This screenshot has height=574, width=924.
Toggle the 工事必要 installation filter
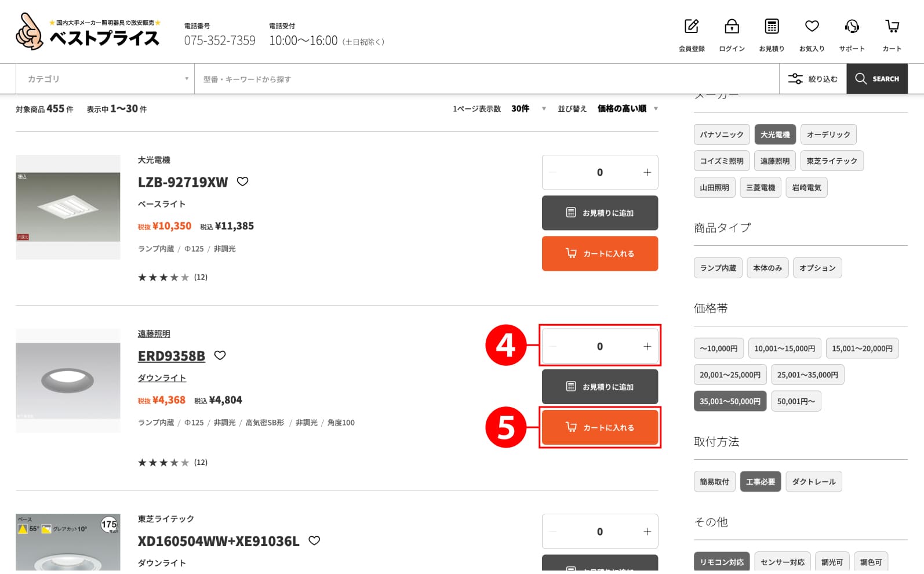click(760, 482)
